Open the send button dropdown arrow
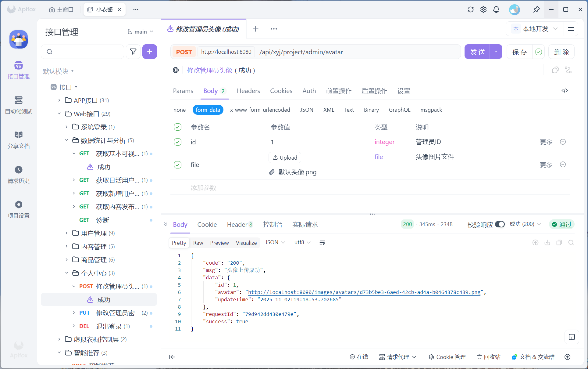 tap(496, 52)
